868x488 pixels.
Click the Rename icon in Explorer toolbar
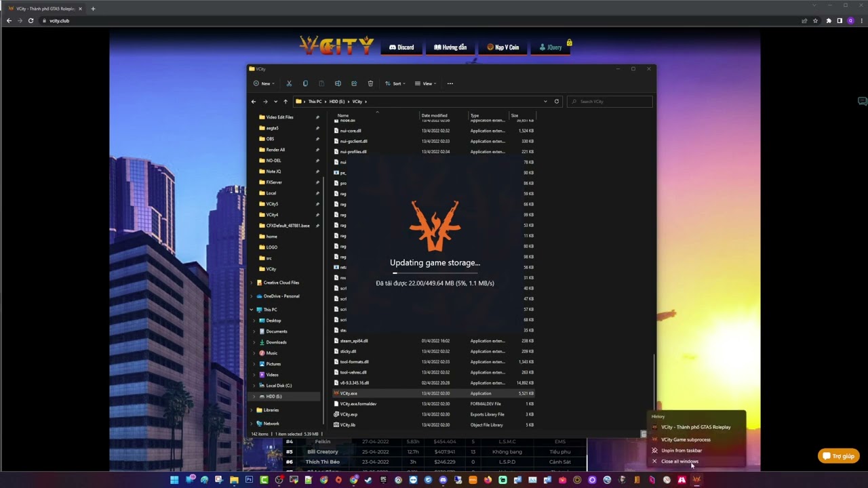tap(338, 83)
